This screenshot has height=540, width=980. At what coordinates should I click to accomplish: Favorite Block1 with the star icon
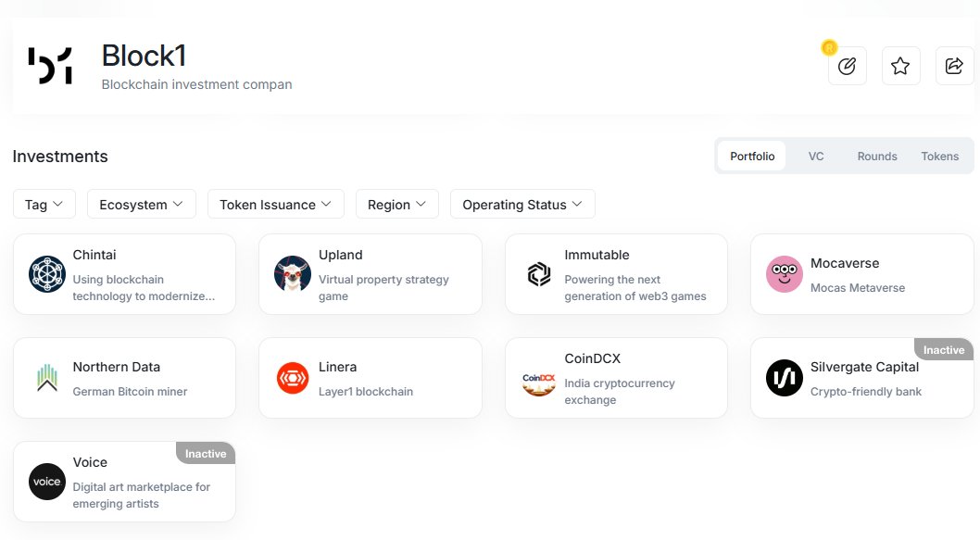[900, 66]
